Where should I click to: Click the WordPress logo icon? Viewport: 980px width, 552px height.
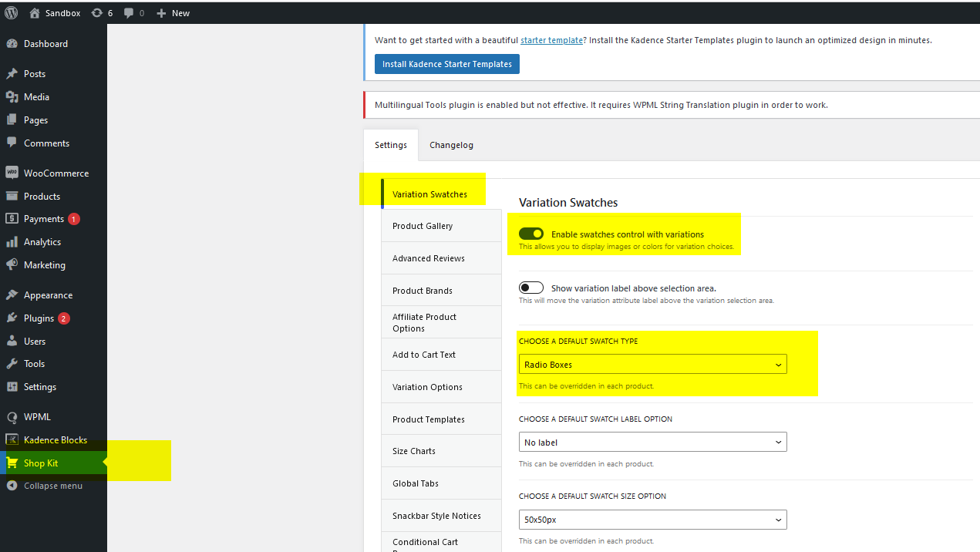(12, 12)
